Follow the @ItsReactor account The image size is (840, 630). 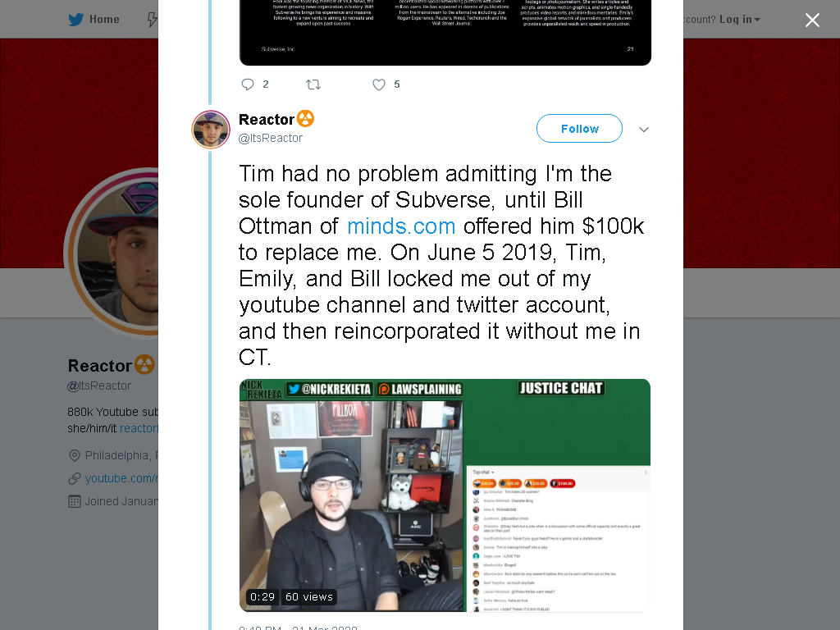point(579,129)
